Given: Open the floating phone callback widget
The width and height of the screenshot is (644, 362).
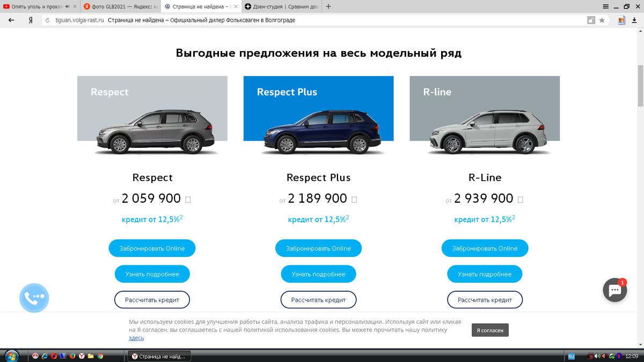Looking at the screenshot, I should [34, 297].
